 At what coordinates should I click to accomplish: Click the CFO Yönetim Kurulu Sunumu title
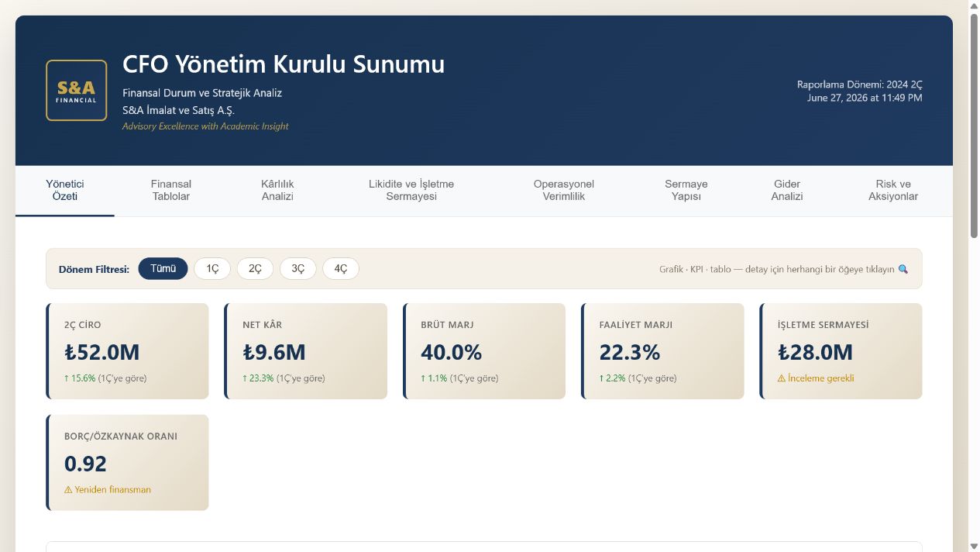pyautogui.click(x=284, y=64)
